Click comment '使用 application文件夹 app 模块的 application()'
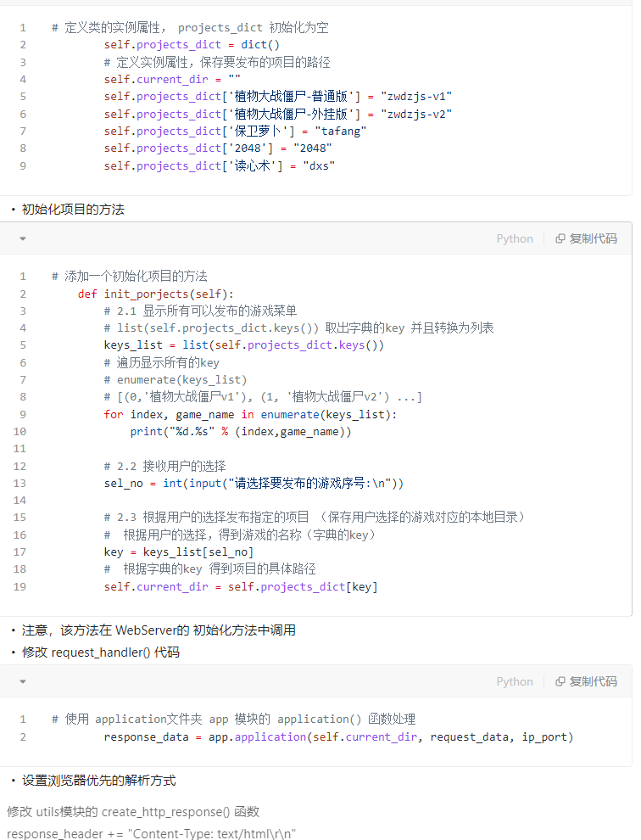641x840 pixels. pos(233,720)
